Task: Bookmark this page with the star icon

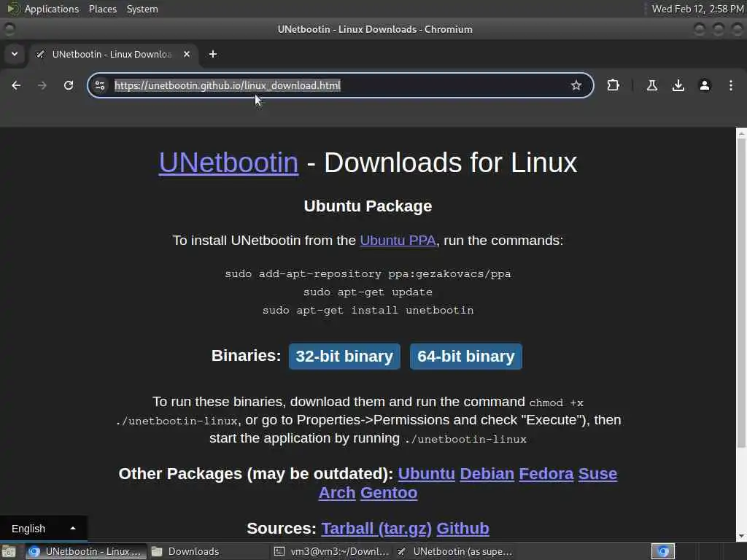Action: 576,85
